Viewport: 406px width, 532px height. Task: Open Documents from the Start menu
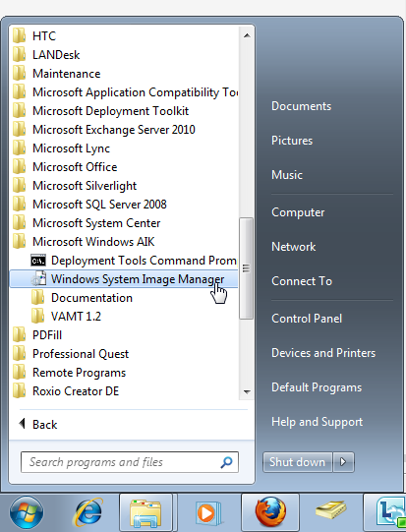301,106
